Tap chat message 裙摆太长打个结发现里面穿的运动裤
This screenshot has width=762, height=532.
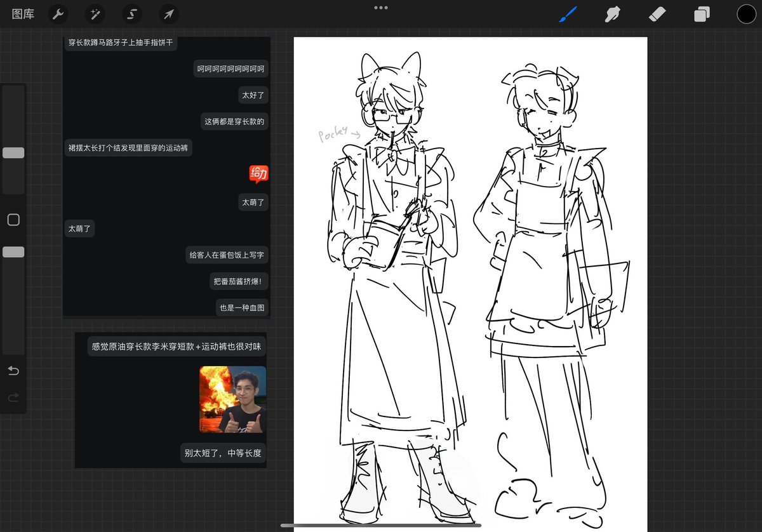130,148
